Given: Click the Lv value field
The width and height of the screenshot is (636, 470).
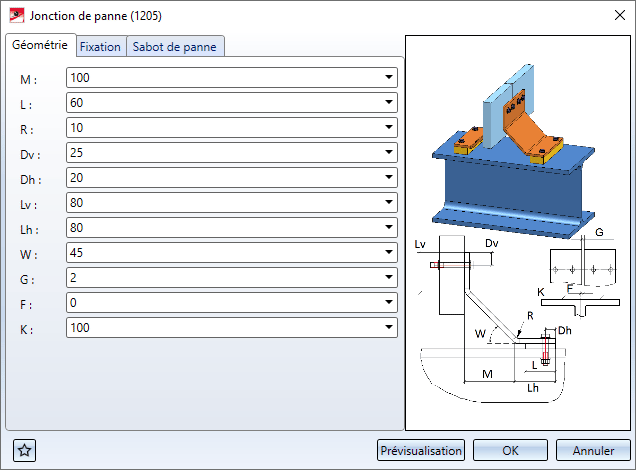Looking at the screenshot, I should coord(222,203).
